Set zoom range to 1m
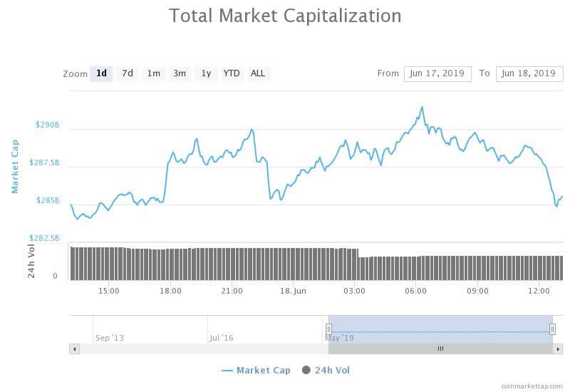 pyautogui.click(x=153, y=73)
